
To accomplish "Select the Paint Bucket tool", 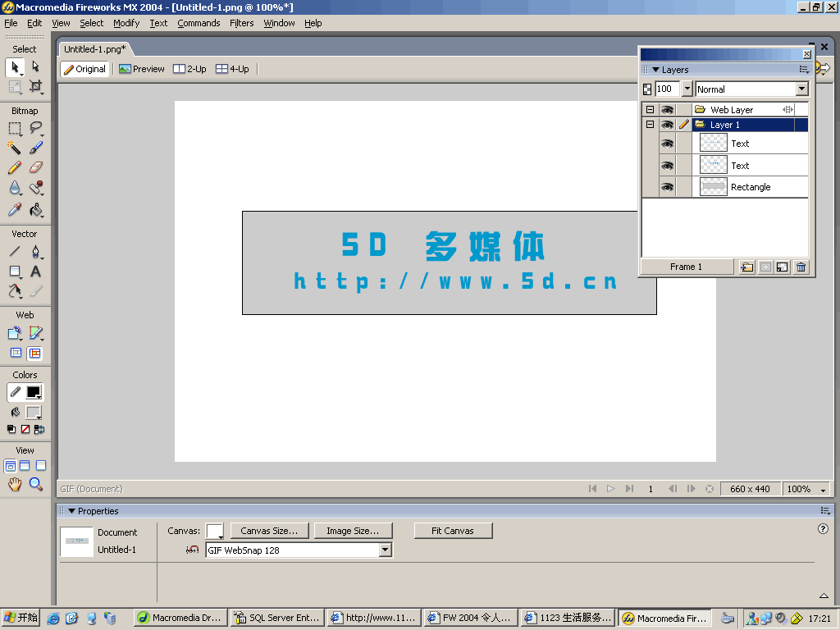I will (35, 209).
